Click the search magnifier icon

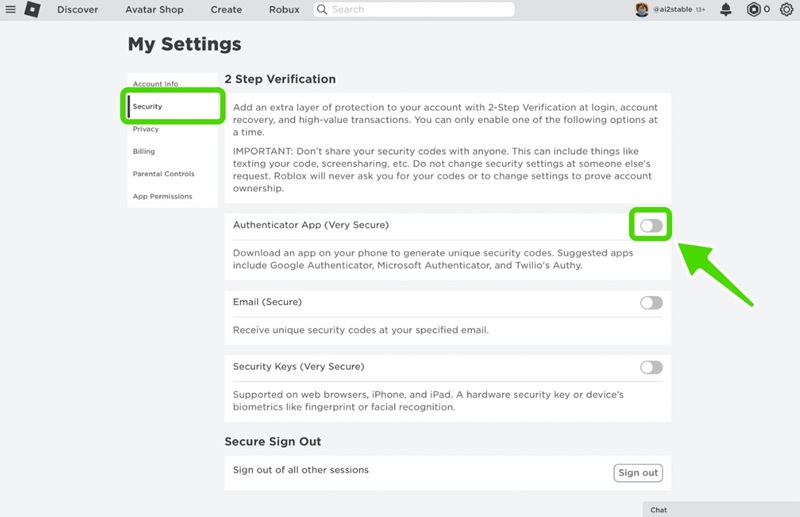(x=322, y=10)
